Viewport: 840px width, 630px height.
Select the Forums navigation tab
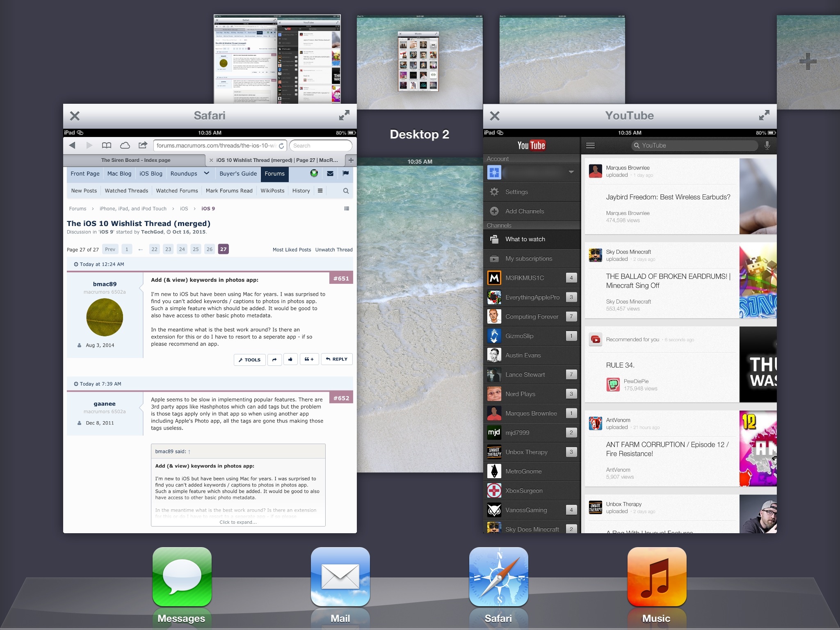point(274,173)
